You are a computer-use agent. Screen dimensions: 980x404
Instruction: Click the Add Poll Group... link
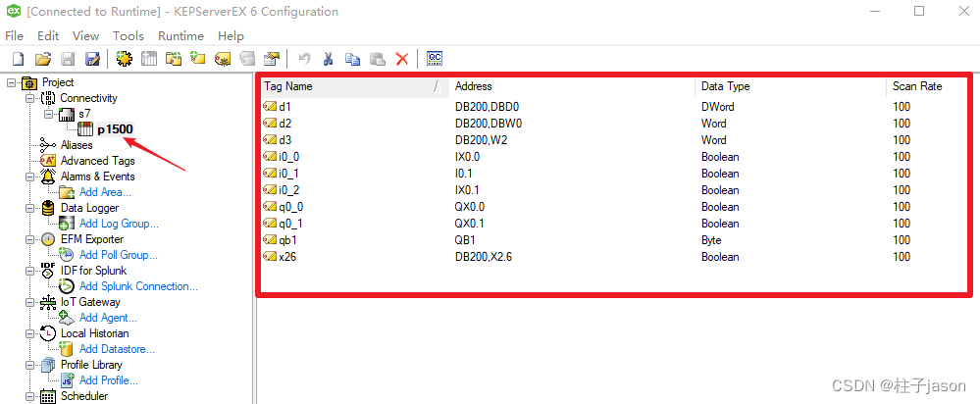(x=118, y=255)
